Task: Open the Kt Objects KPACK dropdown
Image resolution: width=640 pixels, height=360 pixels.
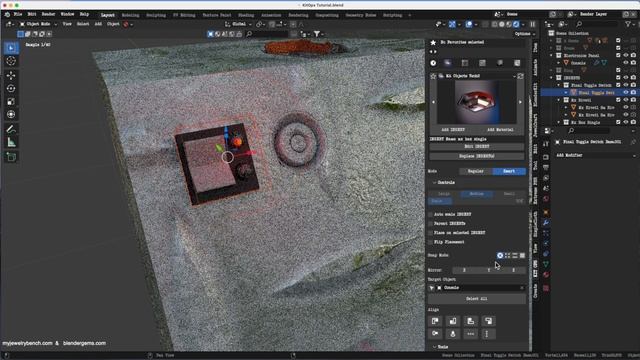Action: click(478, 76)
